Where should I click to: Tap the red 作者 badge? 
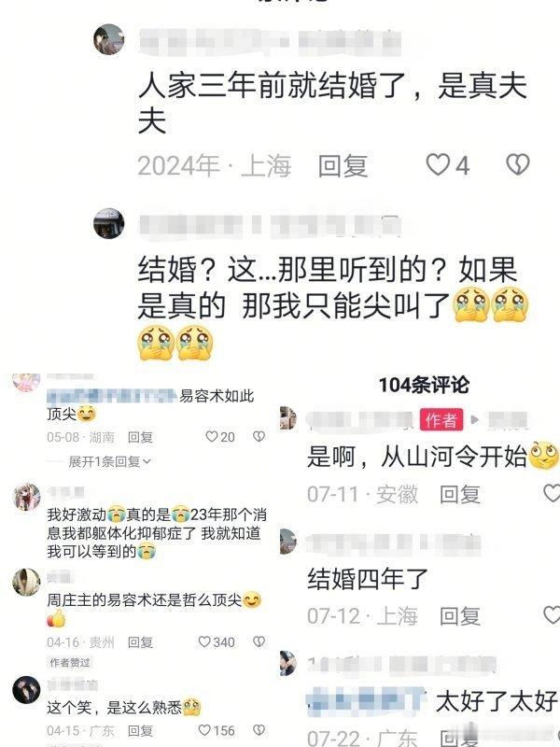(441, 419)
